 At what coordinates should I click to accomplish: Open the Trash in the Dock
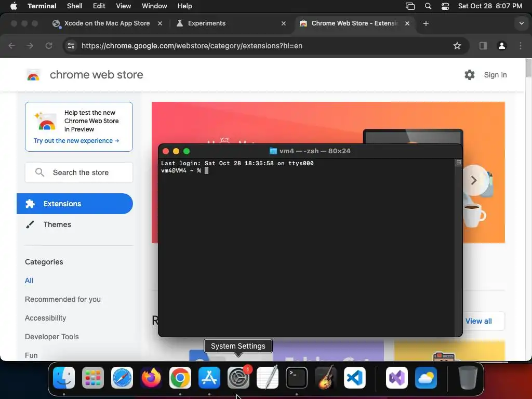pyautogui.click(x=468, y=378)
